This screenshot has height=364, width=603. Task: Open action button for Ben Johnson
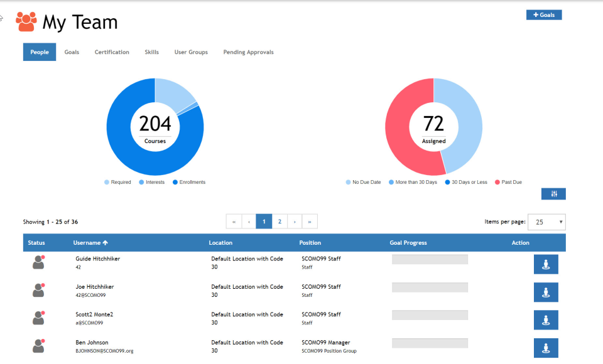(546, 348)
